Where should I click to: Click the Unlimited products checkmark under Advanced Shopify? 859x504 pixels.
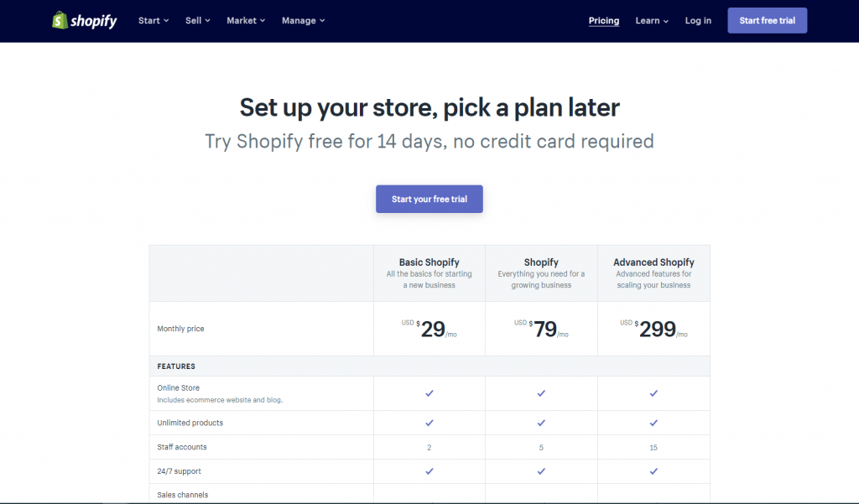point(653,423)
